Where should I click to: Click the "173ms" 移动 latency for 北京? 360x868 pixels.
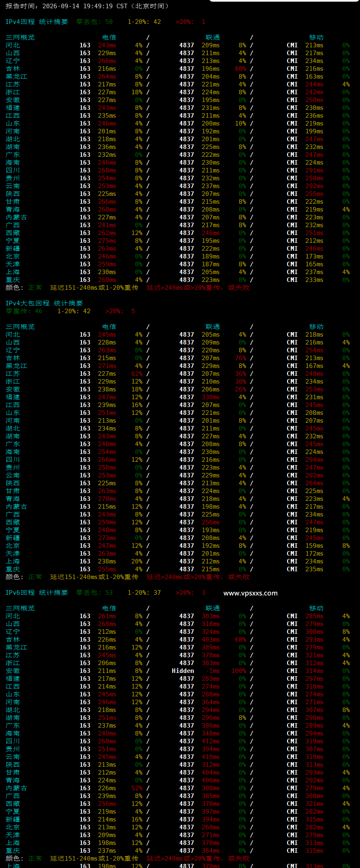coord(314,256)
